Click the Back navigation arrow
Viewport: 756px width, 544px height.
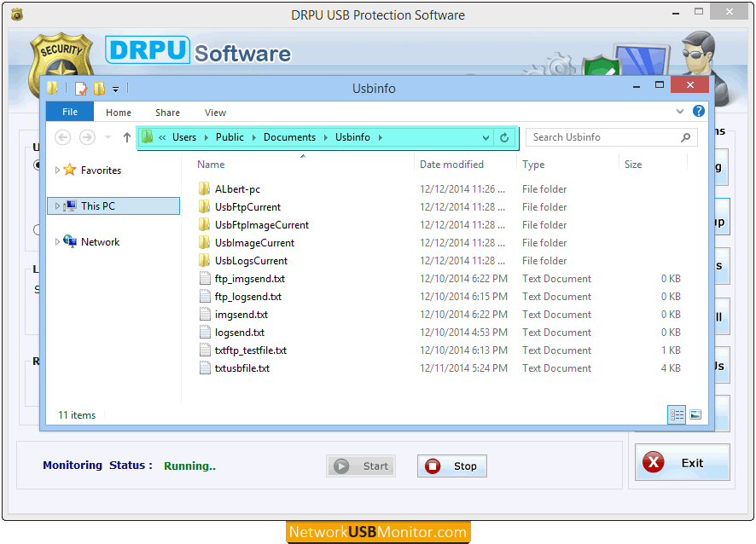pos(62,138)
